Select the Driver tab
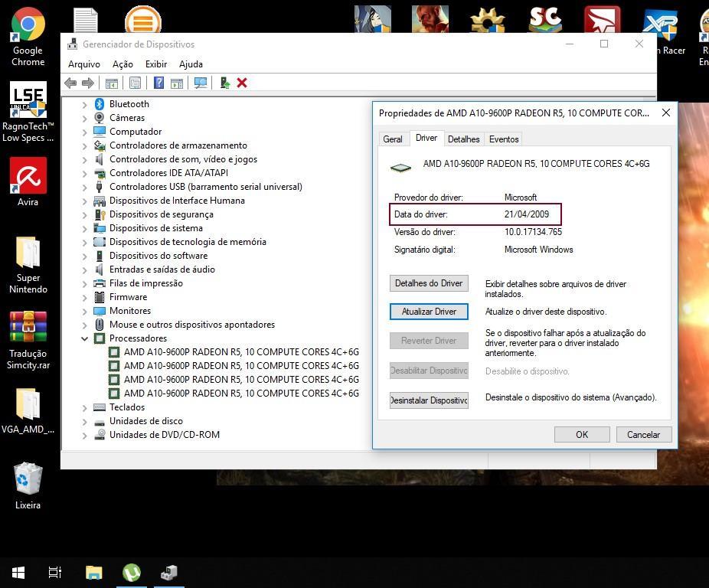The height and width of the screenshot is (588, 709). point(426,138)
